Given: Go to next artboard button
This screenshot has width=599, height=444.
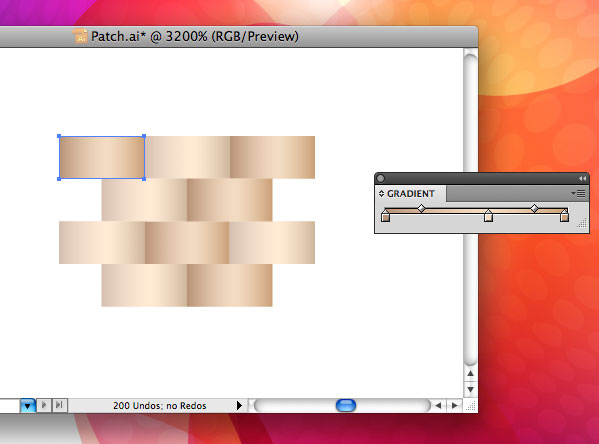Looking at the screenshot, I should (44, 405).
